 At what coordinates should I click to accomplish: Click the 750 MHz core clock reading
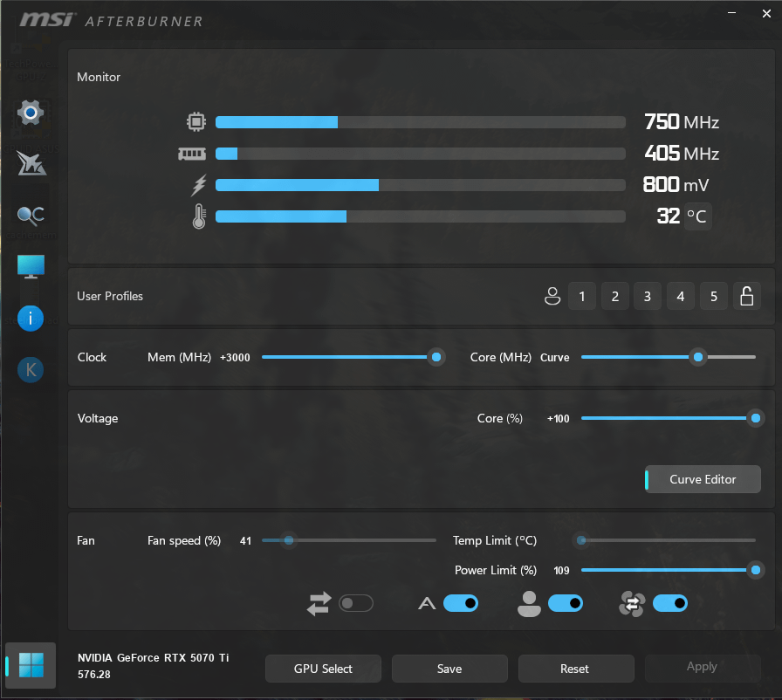[x=682, y=122]
